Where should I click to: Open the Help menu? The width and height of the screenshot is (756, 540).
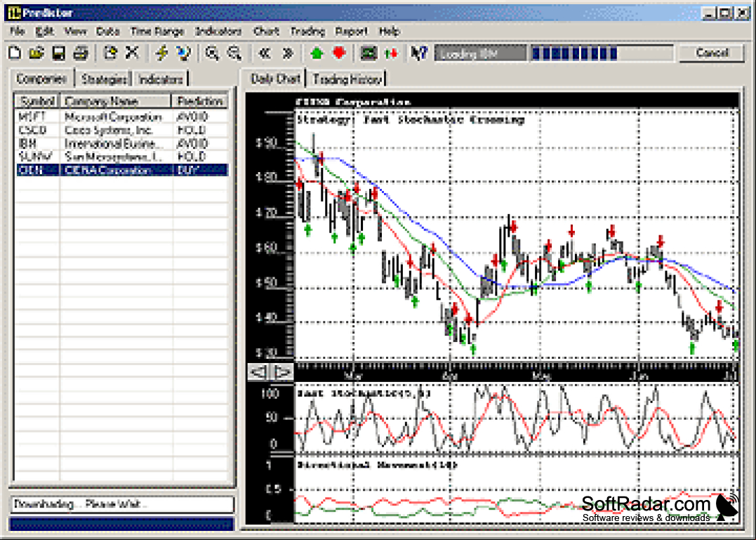(x=389, y=32)
